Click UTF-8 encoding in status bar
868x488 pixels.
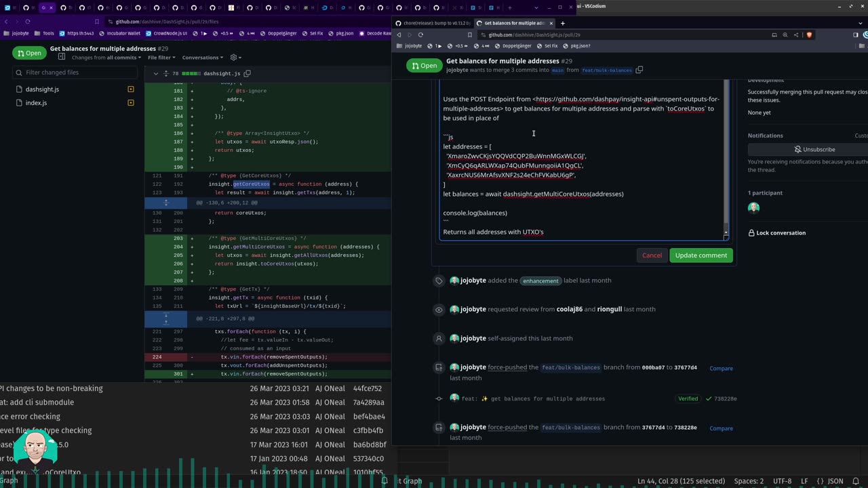tap(782, 481)
